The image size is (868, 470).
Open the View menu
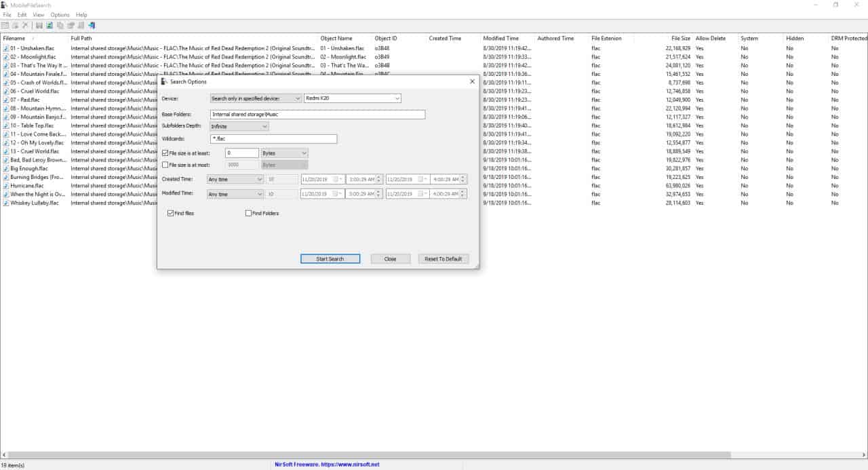pos(39,14)
